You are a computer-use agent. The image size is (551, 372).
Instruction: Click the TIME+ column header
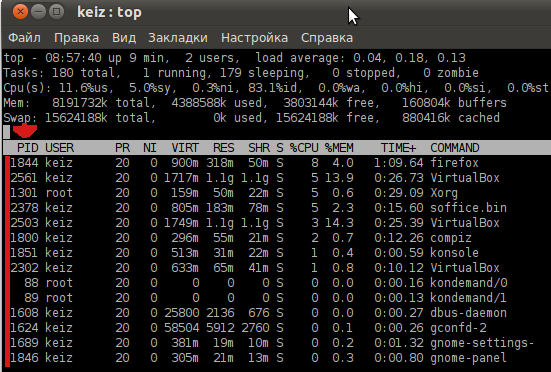398,148
